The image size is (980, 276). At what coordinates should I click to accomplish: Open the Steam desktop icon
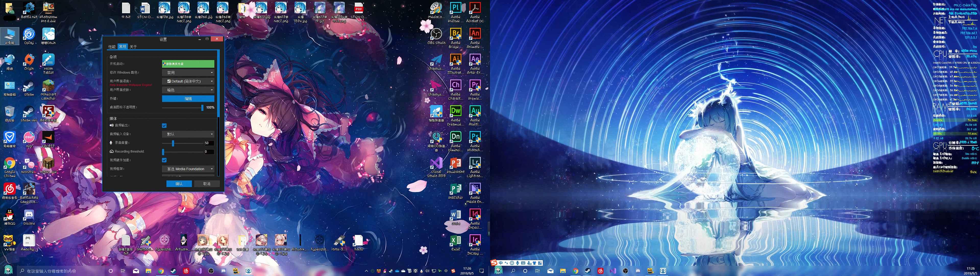[x=29, y=88]
